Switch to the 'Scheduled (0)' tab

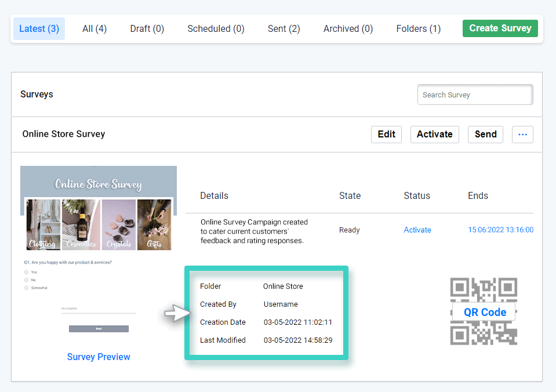(x=215, y=28)
